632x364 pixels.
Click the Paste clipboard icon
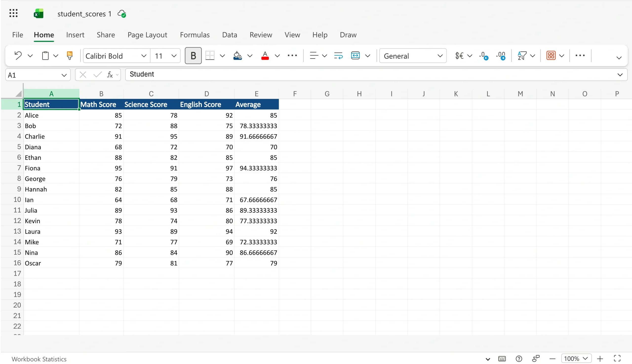click(x=45, y=56)
